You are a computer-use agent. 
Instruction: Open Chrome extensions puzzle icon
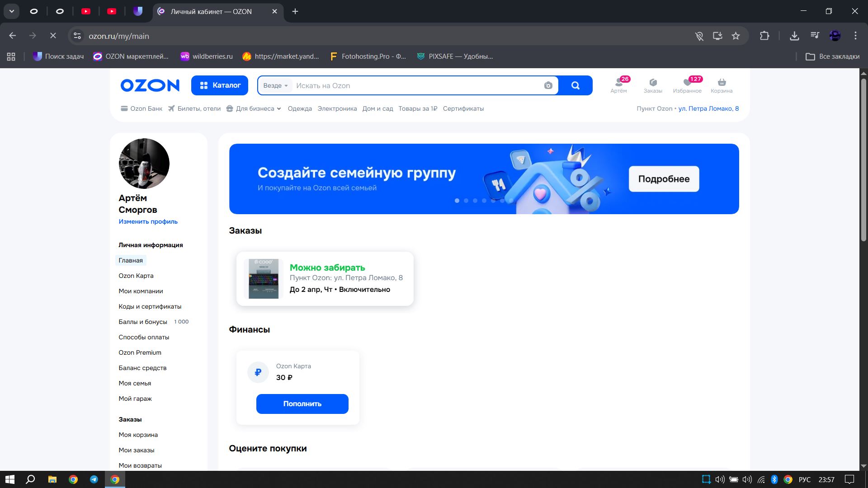click(x=764, y=36)
